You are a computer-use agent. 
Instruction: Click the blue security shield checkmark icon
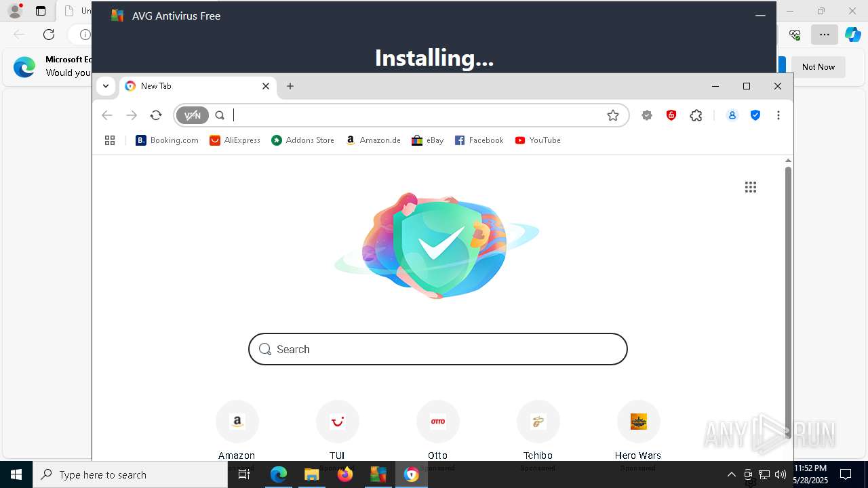coord(755,115)
